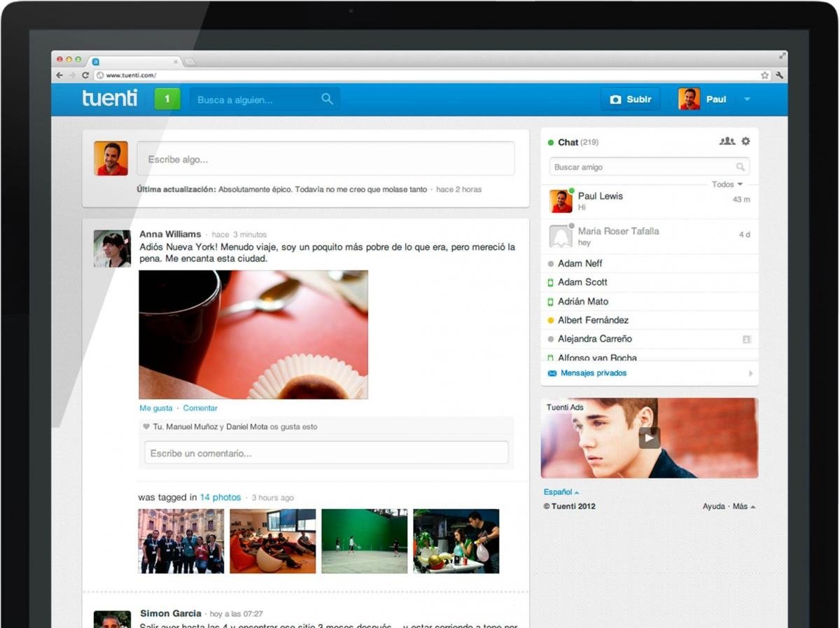The image size is (840, 628).
Task: Play the Tuenti Ads video
Action: click(649, 438)
